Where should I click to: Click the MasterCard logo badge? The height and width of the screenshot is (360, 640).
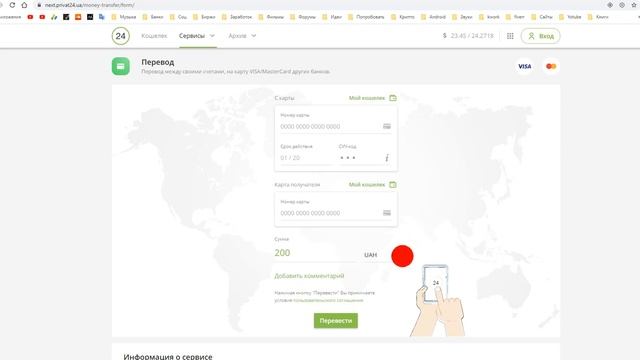click(x=551, y=66)
